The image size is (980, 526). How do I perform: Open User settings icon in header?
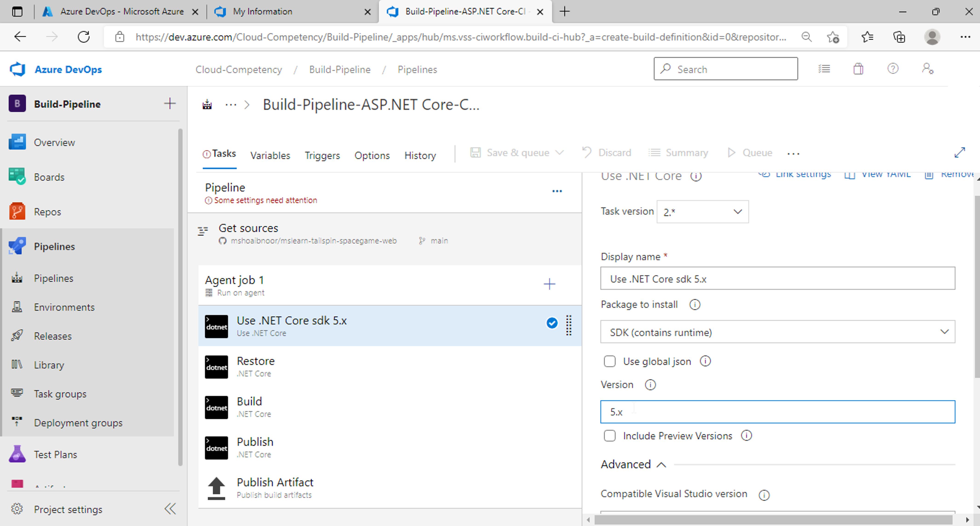[928, 69]
